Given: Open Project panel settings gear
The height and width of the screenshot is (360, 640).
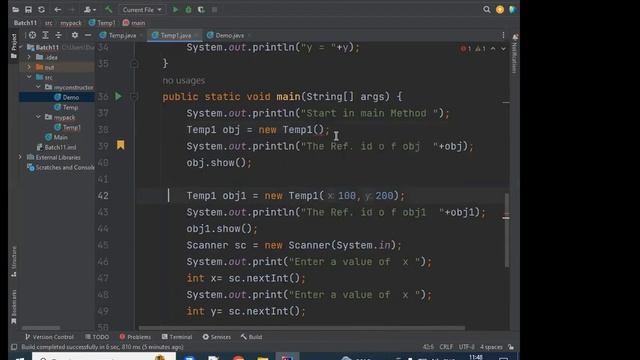Looking at the screenshot, I should click(75, 35).
